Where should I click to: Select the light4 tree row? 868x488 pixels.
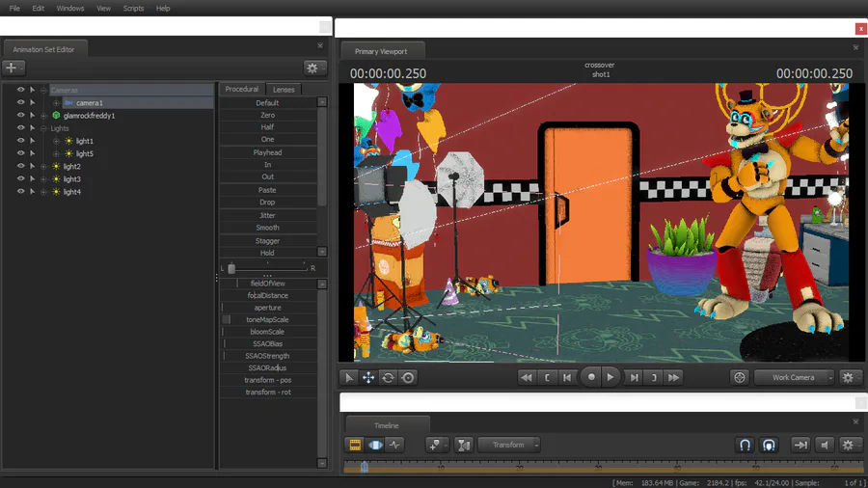pos(72,192)
